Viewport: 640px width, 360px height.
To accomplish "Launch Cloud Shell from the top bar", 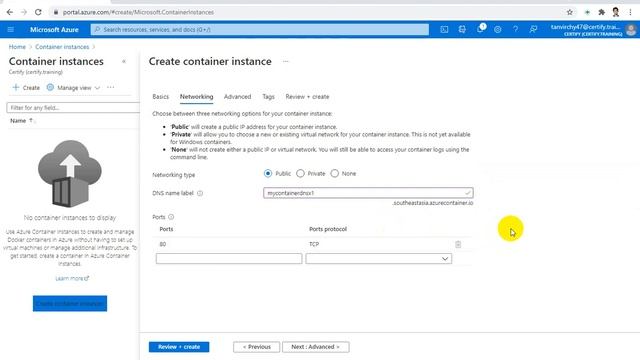I will point(444,29).
